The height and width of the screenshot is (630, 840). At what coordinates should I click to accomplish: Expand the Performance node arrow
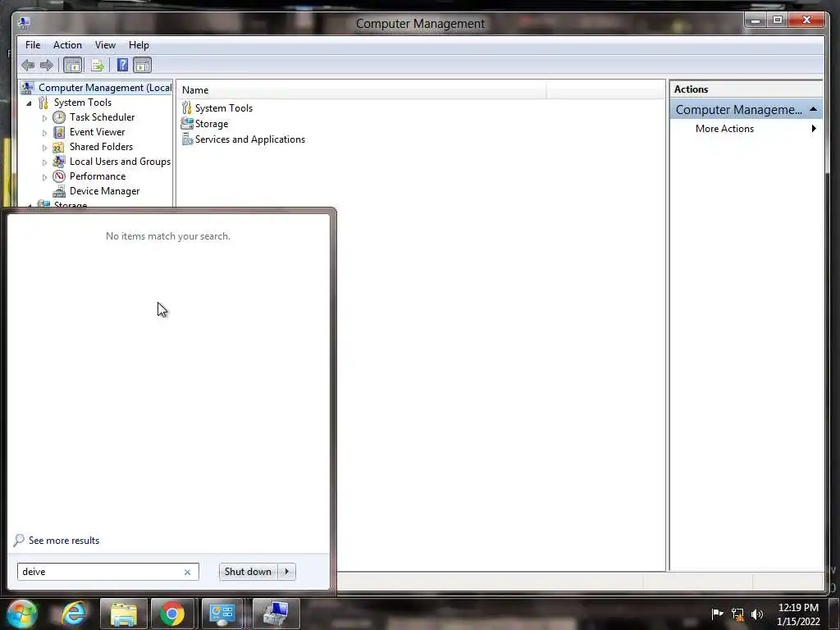[44, 177]
